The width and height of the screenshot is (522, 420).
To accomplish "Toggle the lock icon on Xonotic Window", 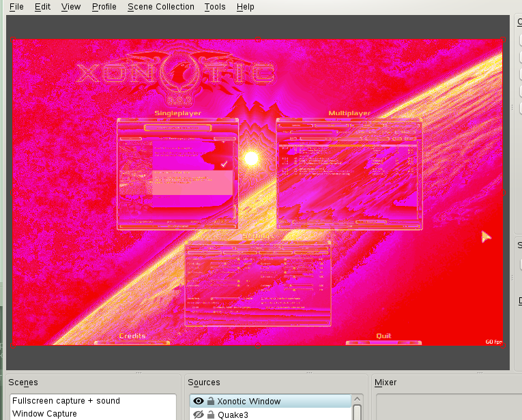I will tap(211, 402).
